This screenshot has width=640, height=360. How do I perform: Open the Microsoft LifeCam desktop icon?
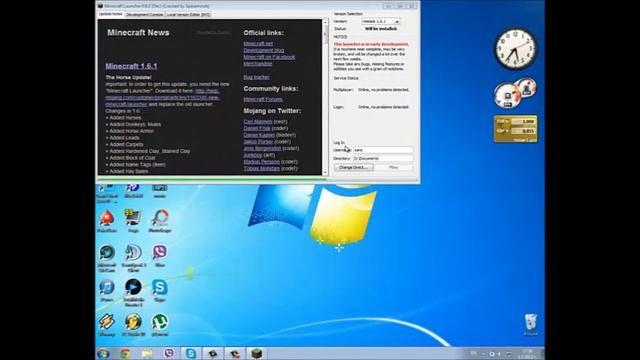107,253
